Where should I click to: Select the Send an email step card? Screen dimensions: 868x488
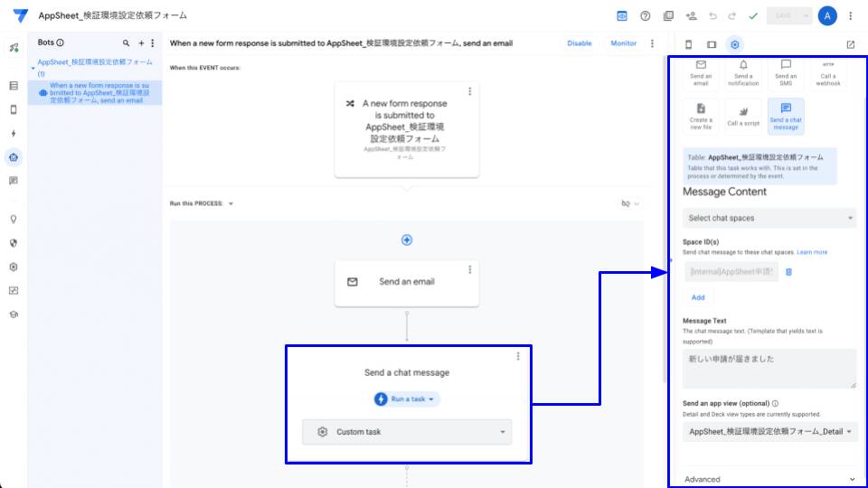407,283
